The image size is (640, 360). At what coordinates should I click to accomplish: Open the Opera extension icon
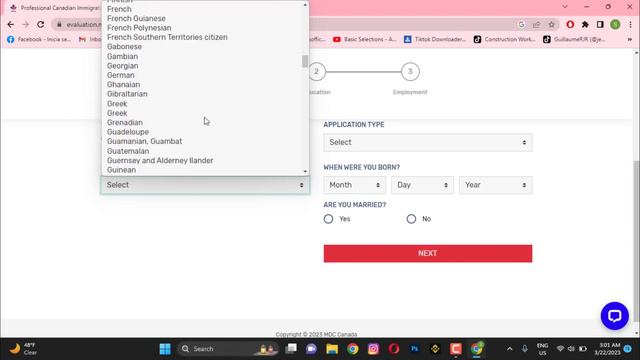(570, 24)
